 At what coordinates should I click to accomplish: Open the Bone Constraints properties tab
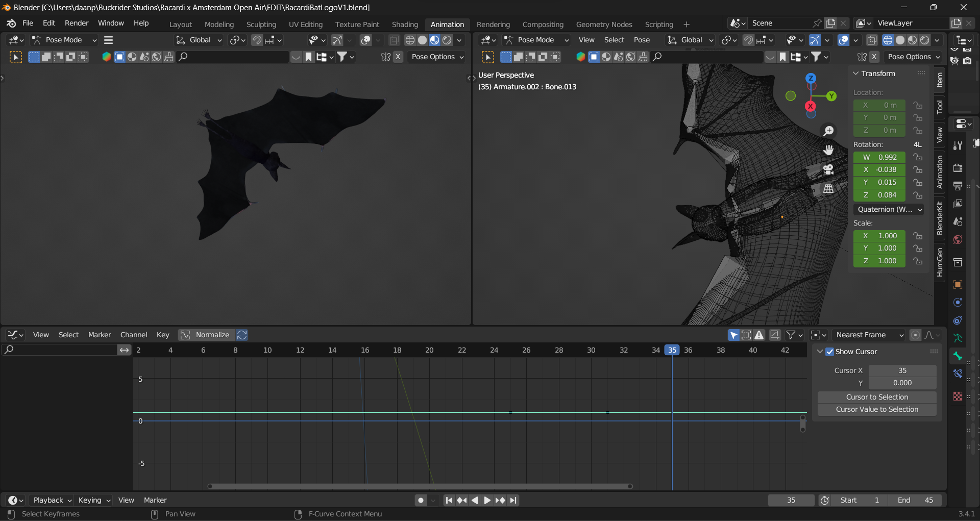click(x=958, y=374)
